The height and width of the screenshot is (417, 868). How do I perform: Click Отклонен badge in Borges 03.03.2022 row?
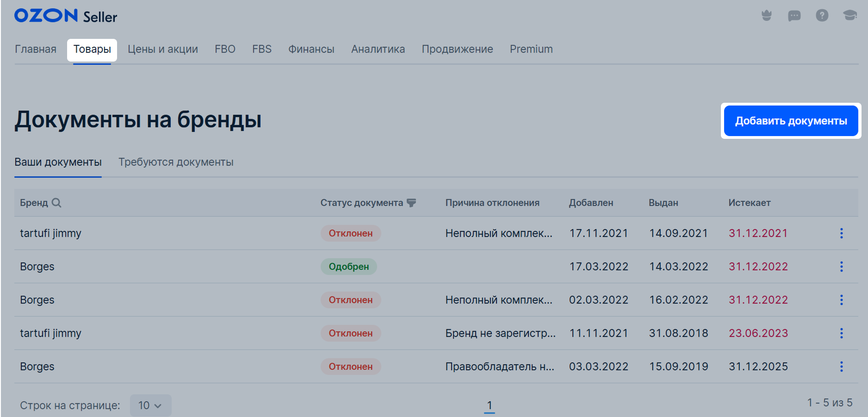[351, 367]
